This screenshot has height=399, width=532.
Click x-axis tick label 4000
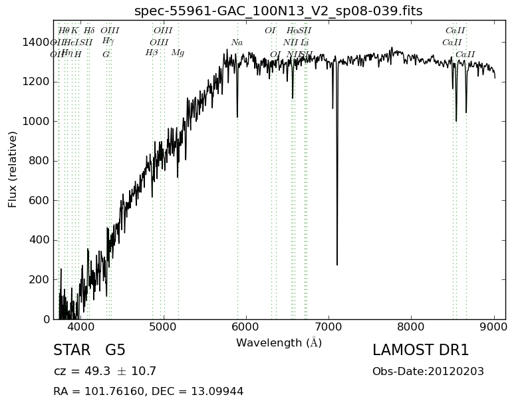pyautogui.click(x=80, y=327)
